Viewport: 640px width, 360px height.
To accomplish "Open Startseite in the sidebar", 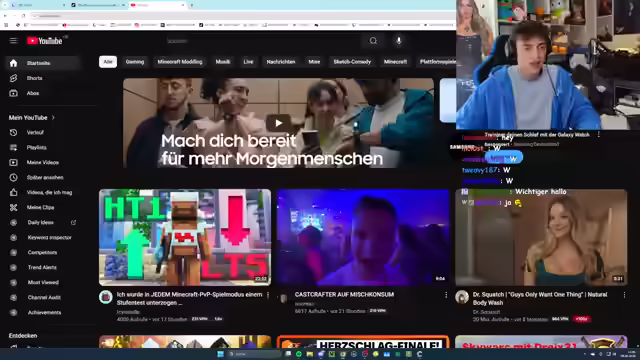I will pos(43,63).
